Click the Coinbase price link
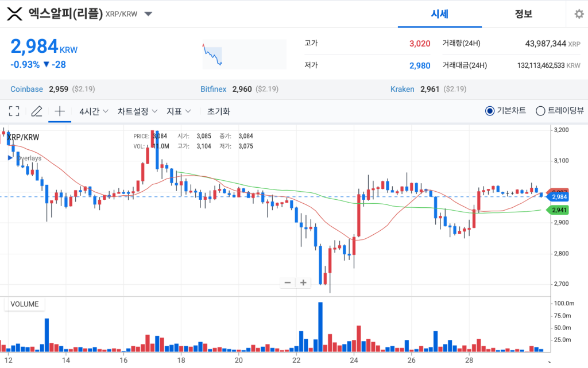 coord(26,89)
